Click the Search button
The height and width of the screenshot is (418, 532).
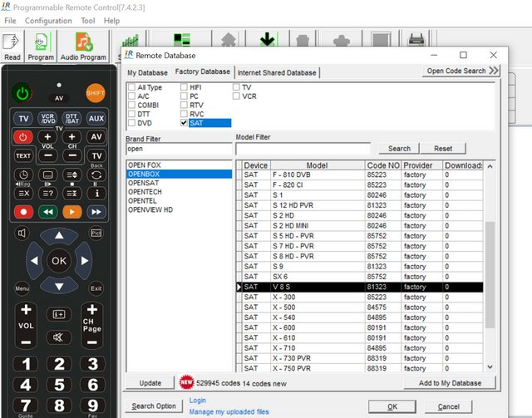click(x=399, y=149)
